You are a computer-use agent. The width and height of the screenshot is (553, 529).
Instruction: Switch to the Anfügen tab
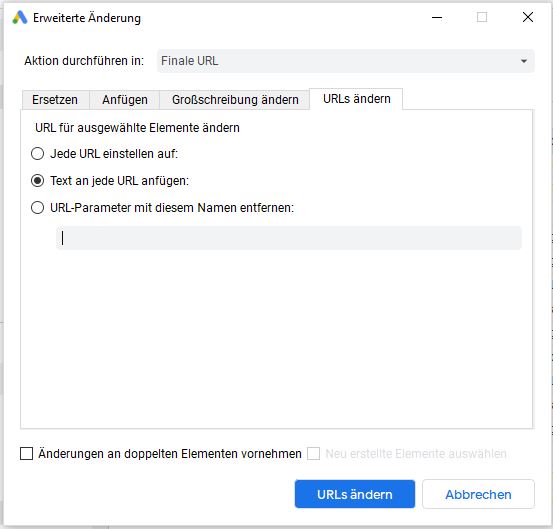point(125,100)
